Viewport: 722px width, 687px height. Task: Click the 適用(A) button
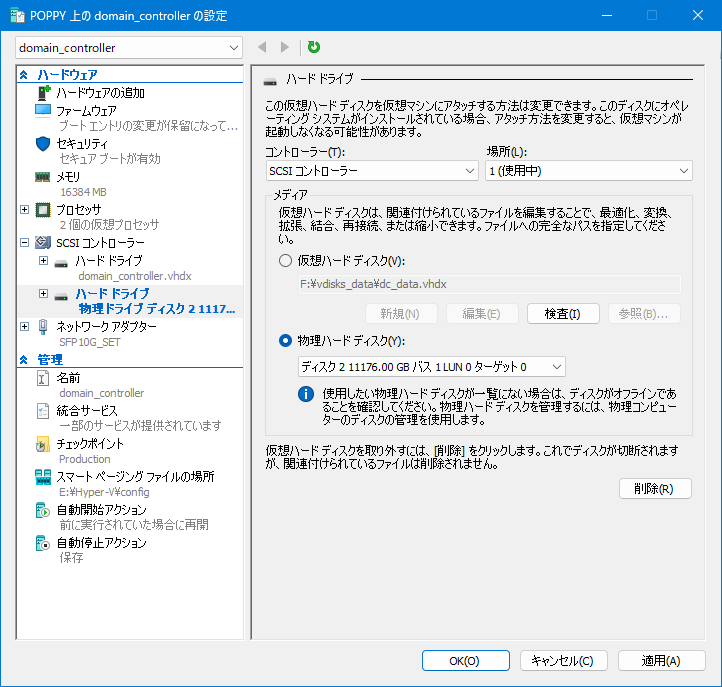click(662, 661)
